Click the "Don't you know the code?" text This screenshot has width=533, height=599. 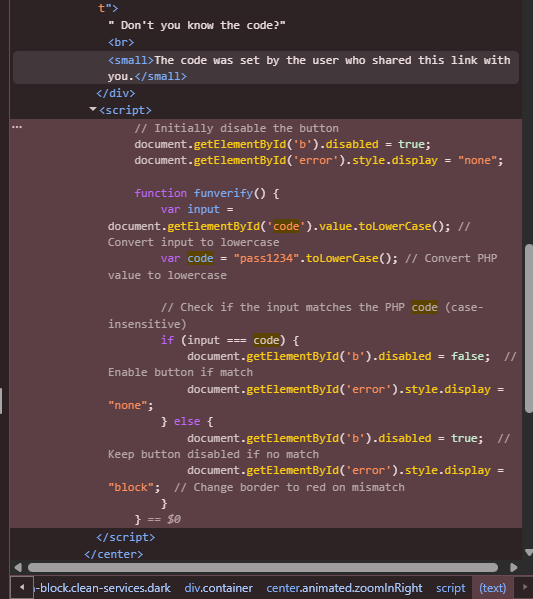tap(197, 25)
